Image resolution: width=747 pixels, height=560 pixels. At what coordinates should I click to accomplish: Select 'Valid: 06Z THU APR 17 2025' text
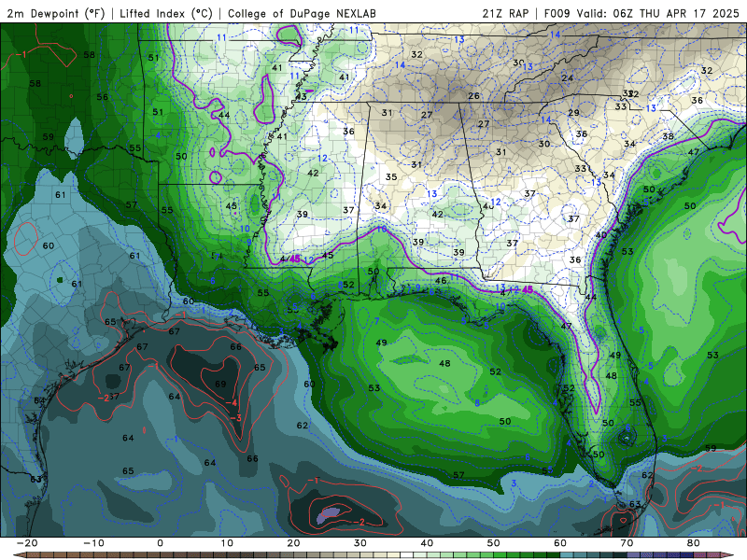(657, 14)
